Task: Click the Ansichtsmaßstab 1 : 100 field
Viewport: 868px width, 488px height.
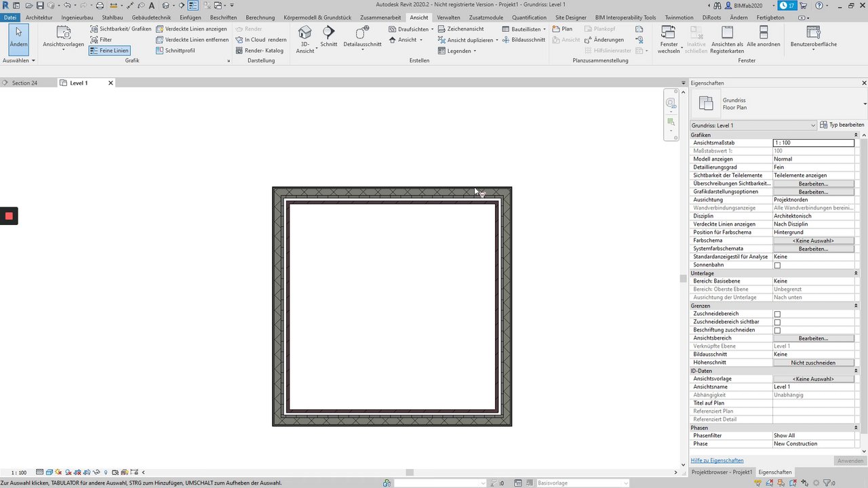Action: [813, 143]
